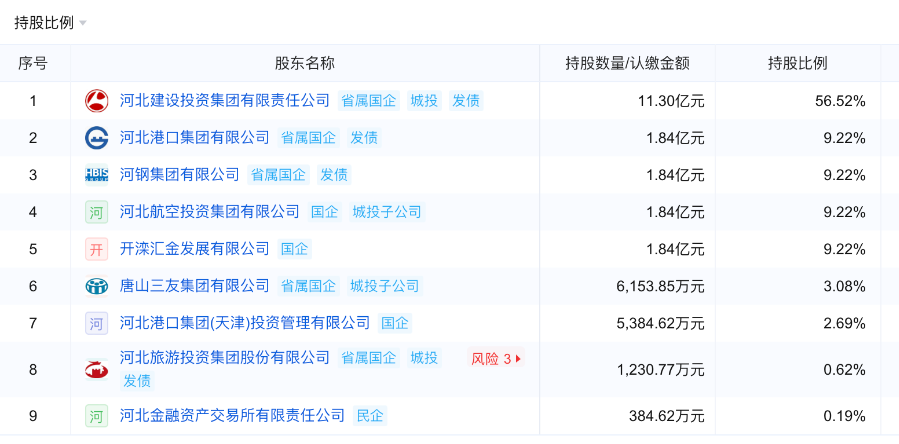Click the 民企 tag in row 9
899x444 pixels.
370,415
